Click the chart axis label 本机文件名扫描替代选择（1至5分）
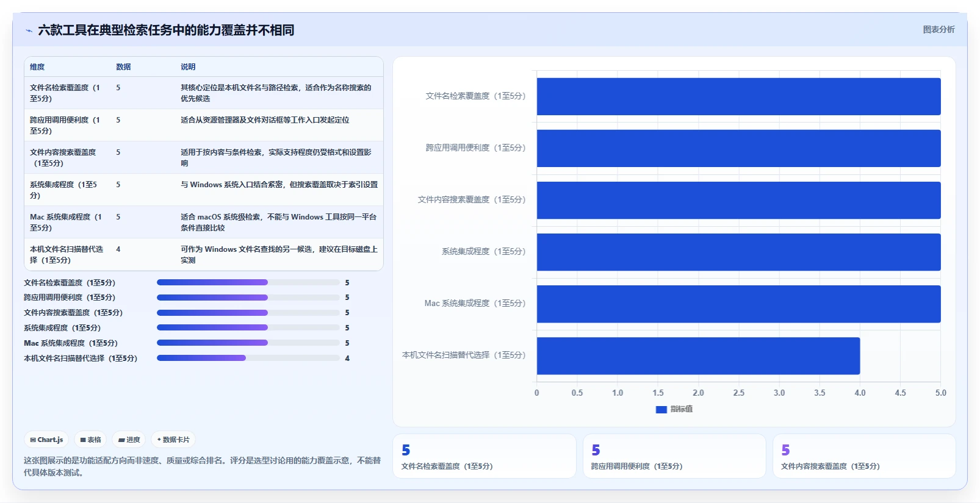The height and width of the screenshot is (503, 980). tap(464, 355)
